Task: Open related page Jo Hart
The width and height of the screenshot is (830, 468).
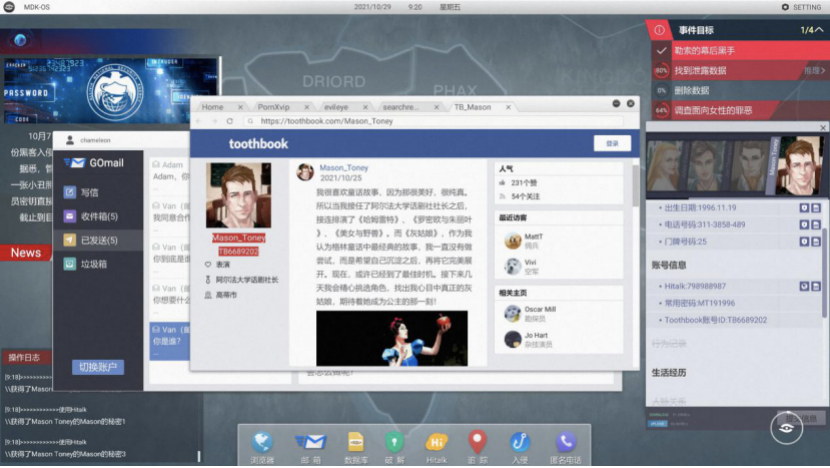Action: tap(536, 335)
